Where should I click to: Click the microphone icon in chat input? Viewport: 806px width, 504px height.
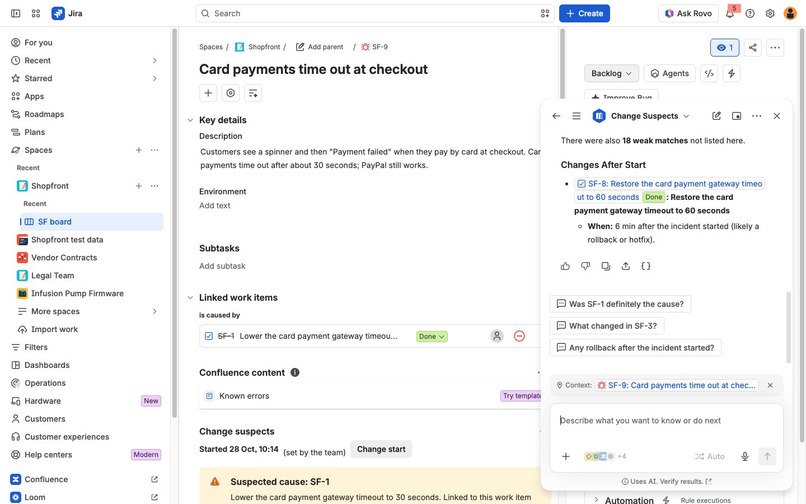pyautogui.click(x=744, y=456)
